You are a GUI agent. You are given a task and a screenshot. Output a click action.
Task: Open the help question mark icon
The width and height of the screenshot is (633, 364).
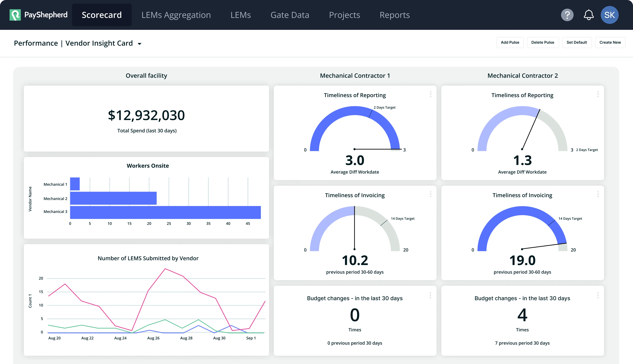pos(567,15)
